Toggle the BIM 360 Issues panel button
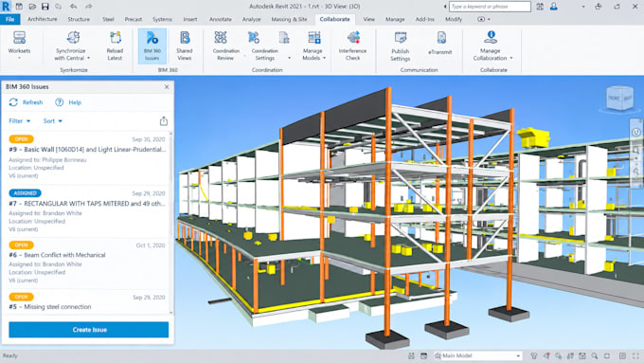Screen dimensions: 644x363 (152, 45)
